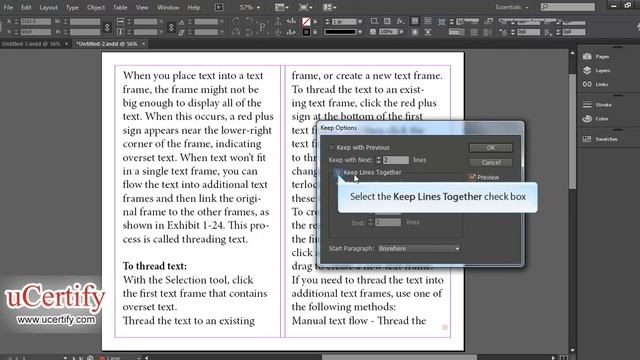Viewport: 640px width, 360px height.
Task: Click the Select Content icon
Action: [x=278, y=31]
